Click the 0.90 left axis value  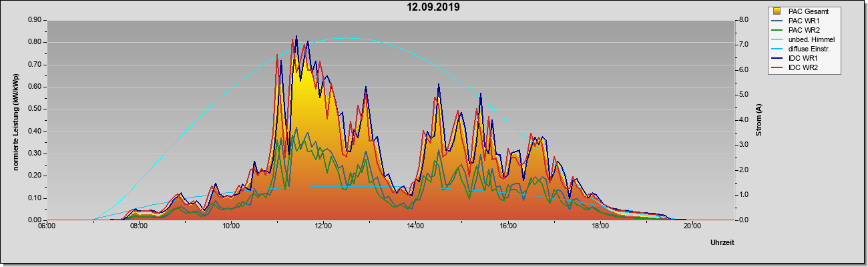[x=35, y=20]
